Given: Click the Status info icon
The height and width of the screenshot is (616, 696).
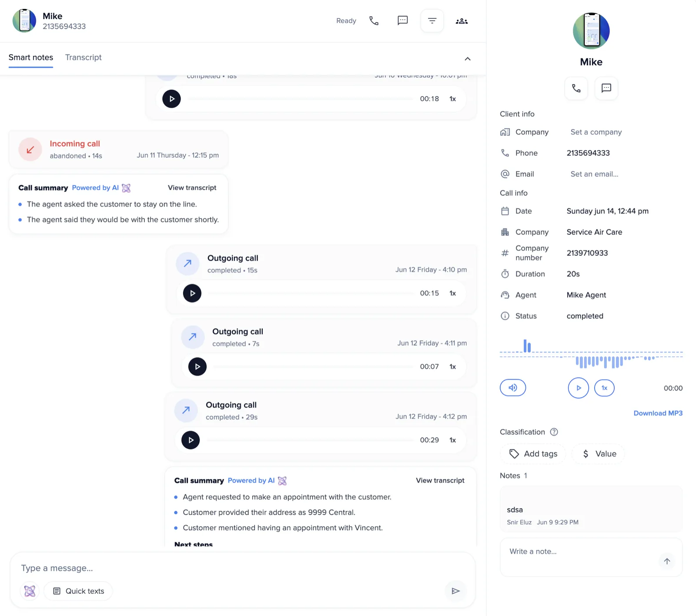Looking at the screenshot, I should [505, 316].
